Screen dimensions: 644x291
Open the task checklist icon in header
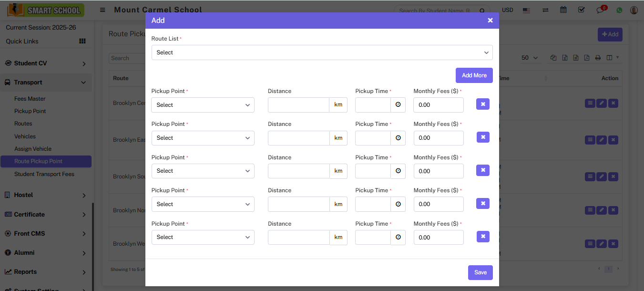(x=581, y=10)
